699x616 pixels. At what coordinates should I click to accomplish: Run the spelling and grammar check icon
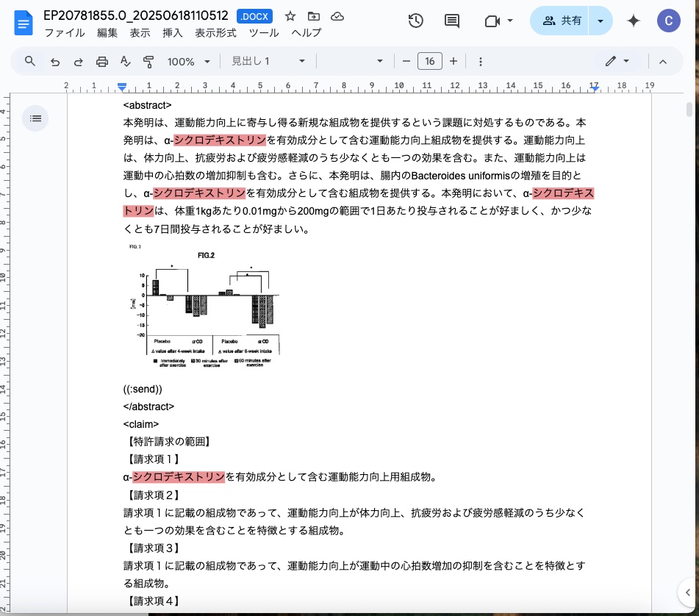pyautogui.click(x=125, y=62)
